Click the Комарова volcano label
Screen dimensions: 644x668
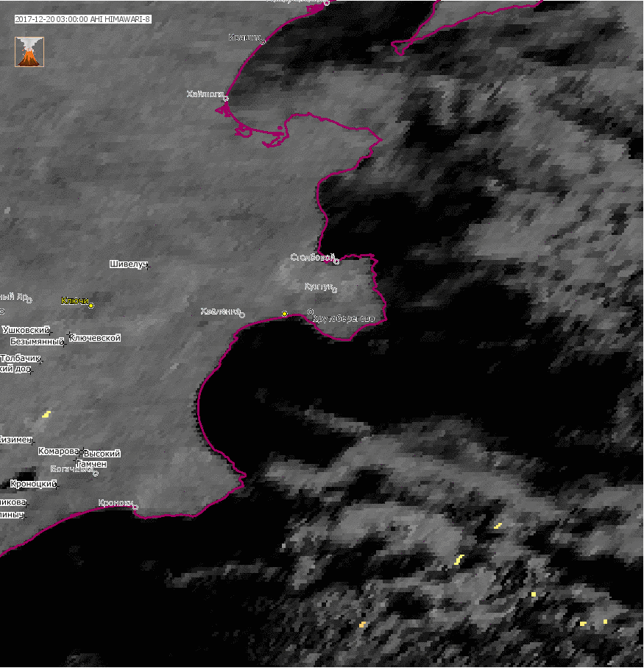coord(58,451)
